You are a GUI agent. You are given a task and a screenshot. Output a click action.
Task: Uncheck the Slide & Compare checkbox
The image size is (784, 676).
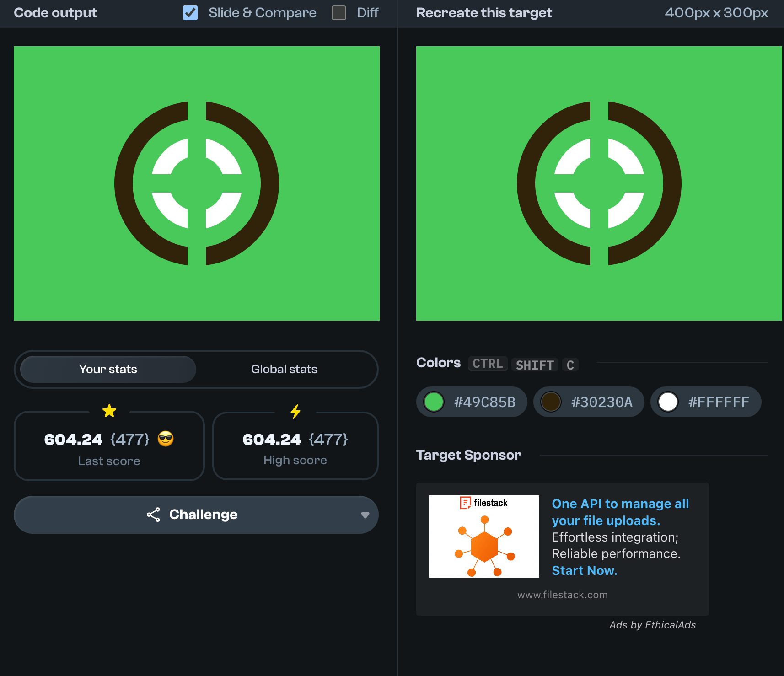(190, 13)
